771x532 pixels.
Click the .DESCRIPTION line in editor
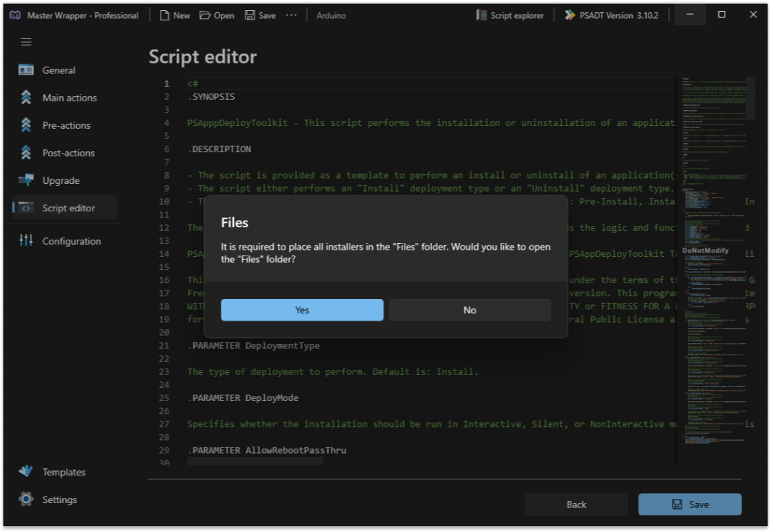click(x=219, y=149)
